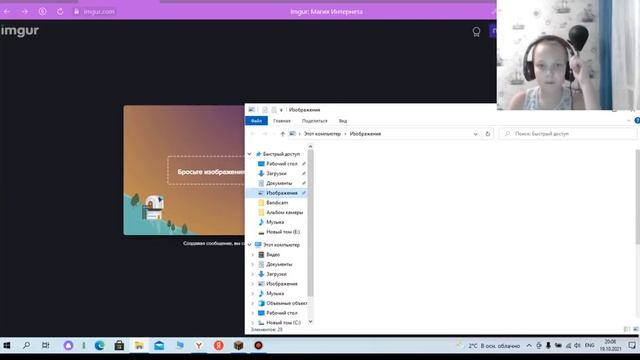
Task: Switch to File Explorer taskbar icon
Action: 139,346
